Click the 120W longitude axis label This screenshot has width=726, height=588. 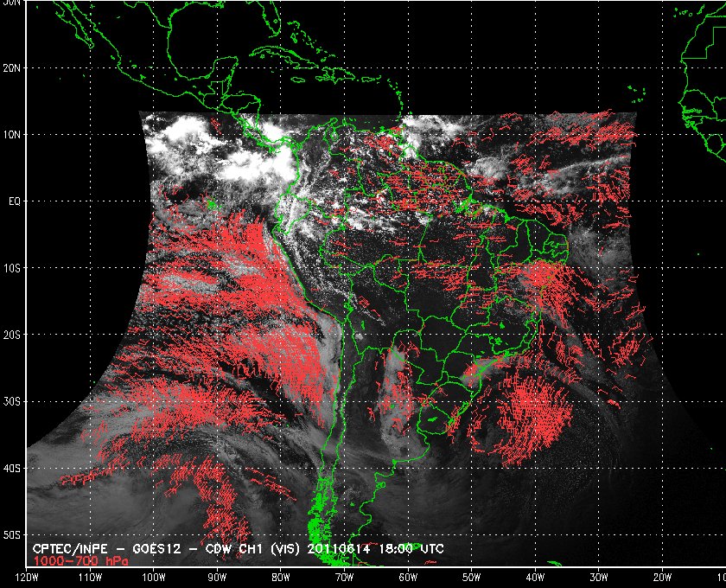(27, 578)
